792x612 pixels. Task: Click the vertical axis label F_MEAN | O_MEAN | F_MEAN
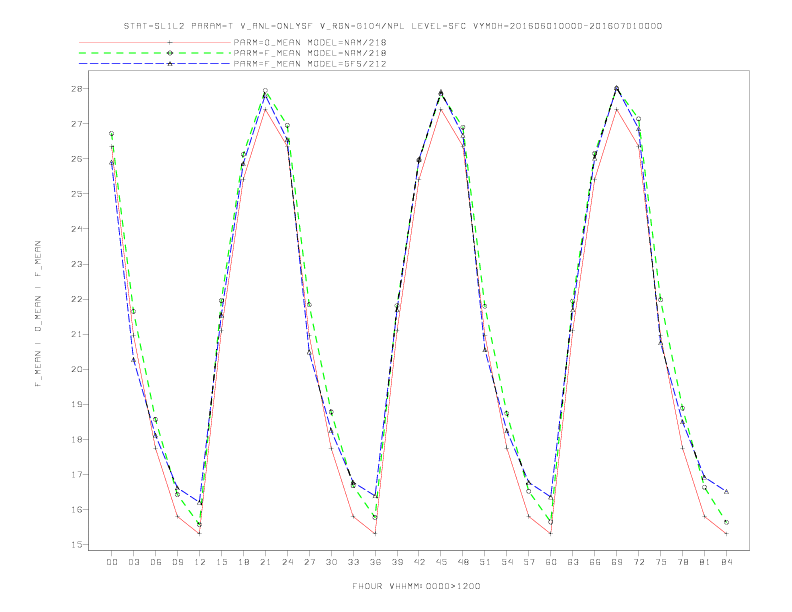(x=38, y=314)
